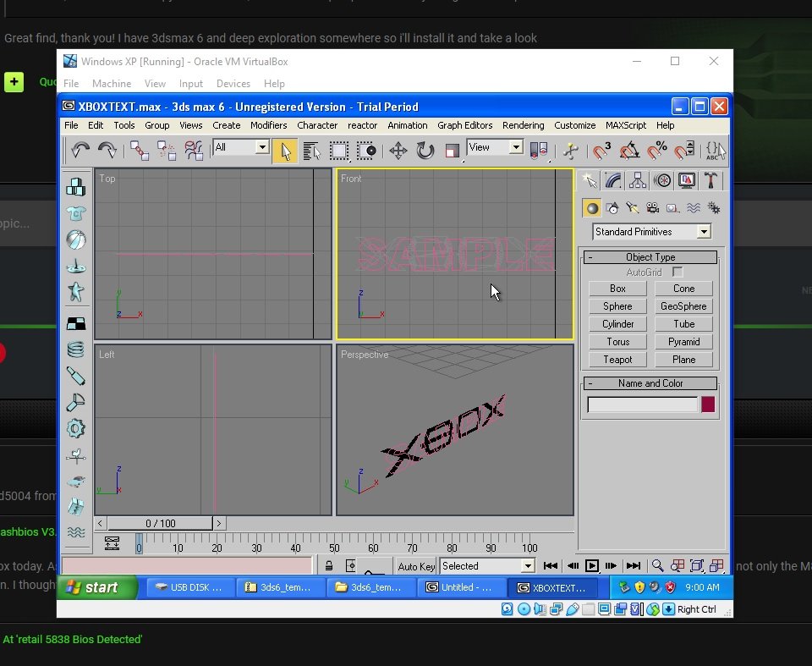Image resolution: width=812 pixels, height=666 pixels.
Task: Switch to Untitled 3ds max taskbar item
Action: [464, 587]
